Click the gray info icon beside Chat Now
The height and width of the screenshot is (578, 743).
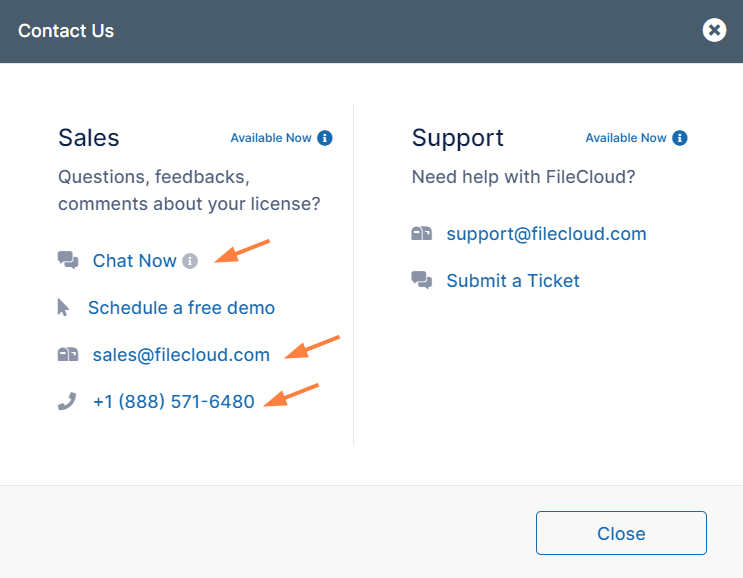pyautogui.click(x=190, y=261)
